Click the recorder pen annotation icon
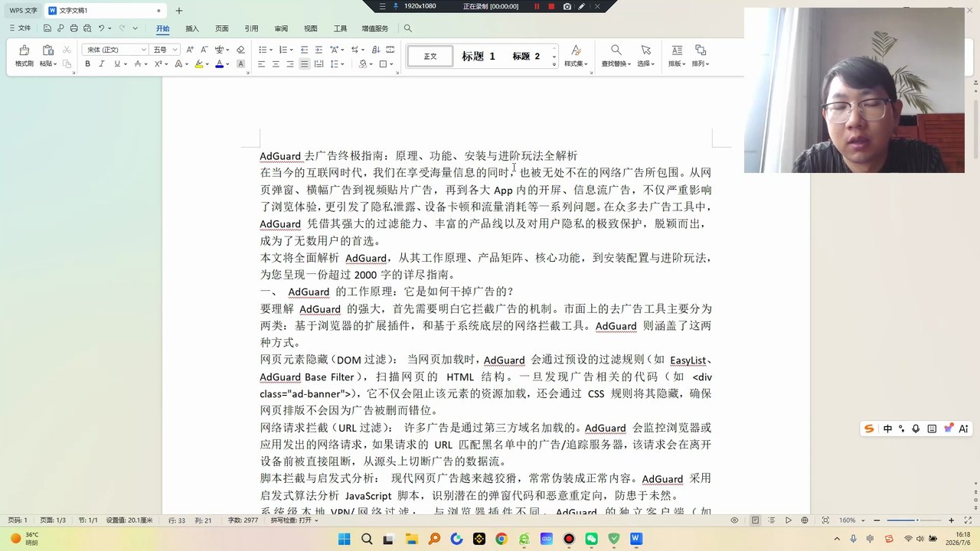Screen dimensions: 980x551 pos(582,6)
